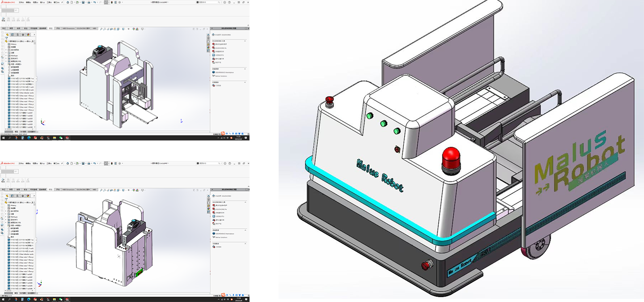The width and height of the screenshot is (644, 302).
Task: Switch to MBD Dimensions tab in bottom window
Action: pyautogui.click(x=68, y=190)
